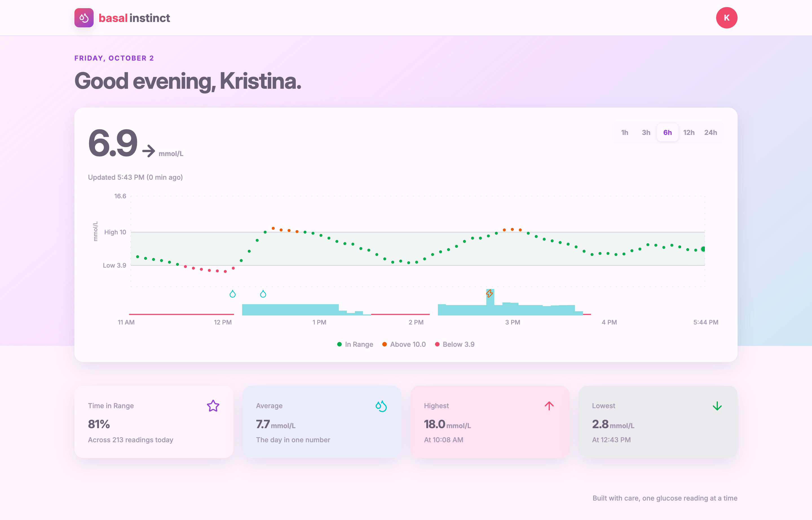Click the basal instinct droplet logo icon
This screenshot has width=812, height=520.
click(x=84, y=18)
